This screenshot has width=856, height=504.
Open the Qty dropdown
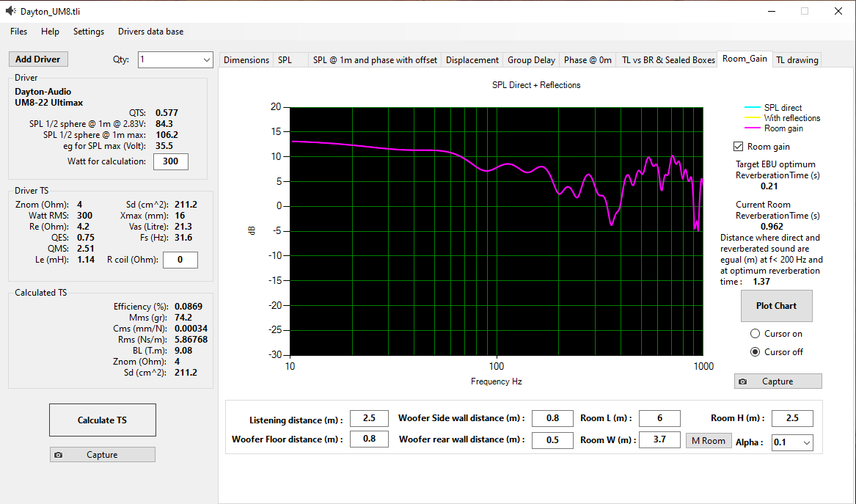click(175, 59)
